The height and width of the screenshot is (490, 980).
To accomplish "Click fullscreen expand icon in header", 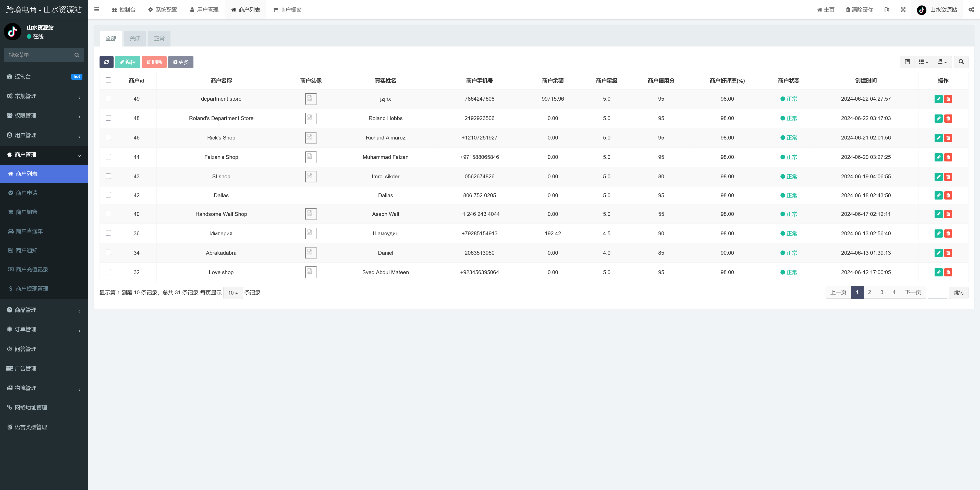I will point(903,9).
